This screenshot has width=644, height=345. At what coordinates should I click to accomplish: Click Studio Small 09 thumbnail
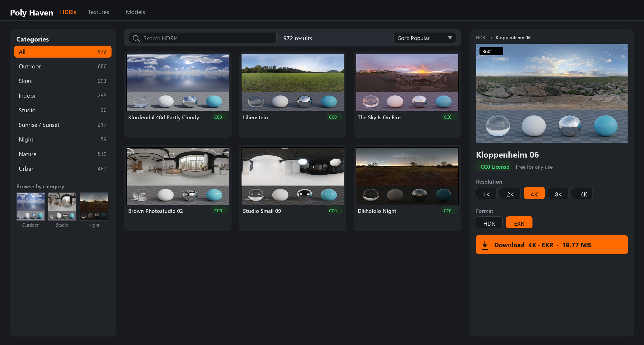[x=292, y=176]
